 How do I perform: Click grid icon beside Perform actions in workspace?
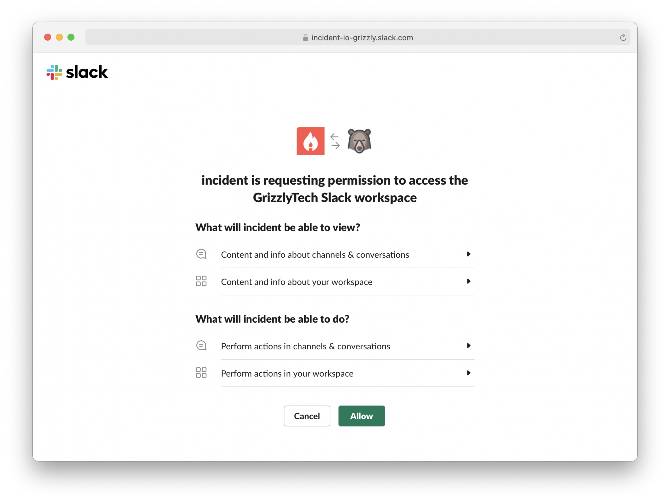[x=201, y=373]
